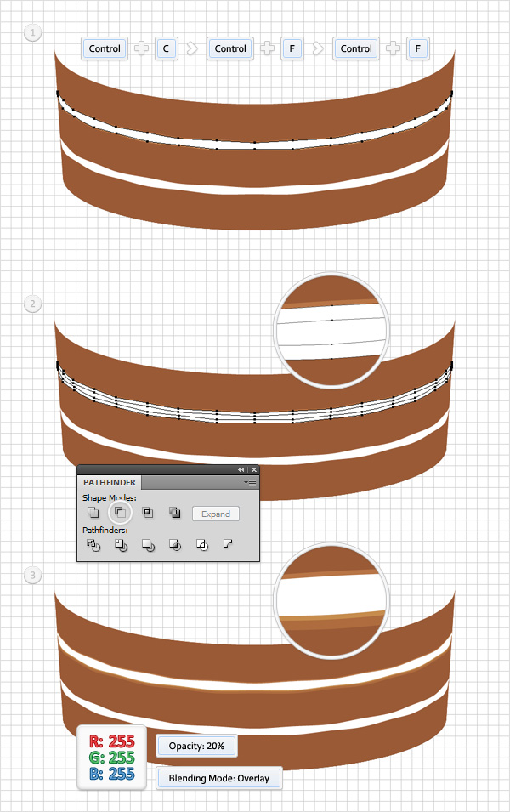
Task: Apply the Outline pathfinder
Action: [202, 545]
